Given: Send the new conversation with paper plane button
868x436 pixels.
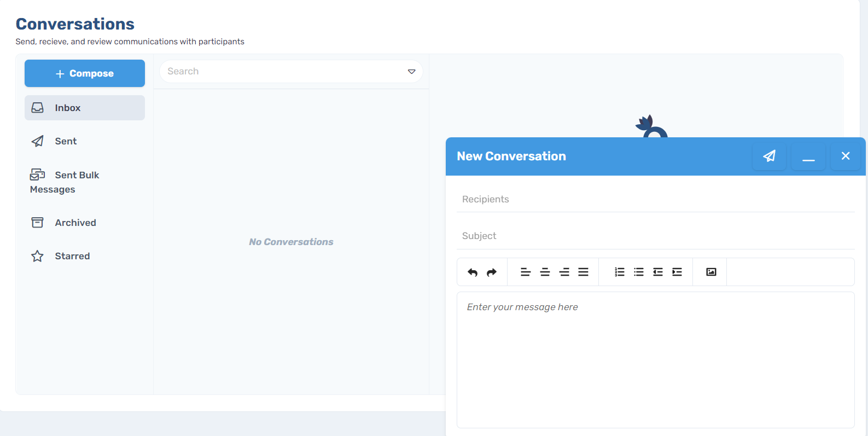Looking at the screenshot, I should click(769, 156).
